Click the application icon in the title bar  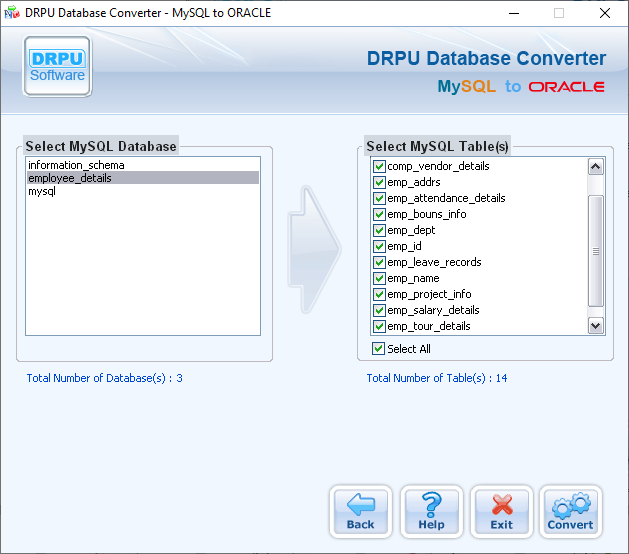click(x=12, y=13)
